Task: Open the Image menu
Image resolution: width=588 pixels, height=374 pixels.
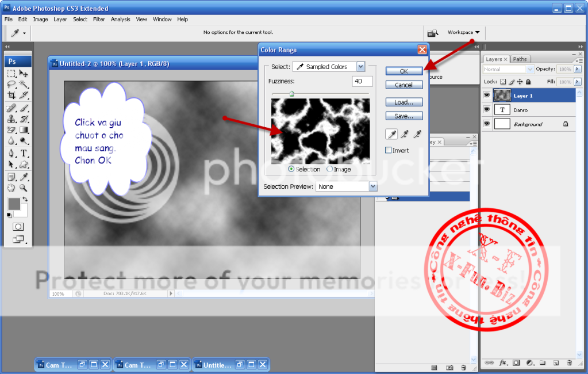Action: pos(40,19)
